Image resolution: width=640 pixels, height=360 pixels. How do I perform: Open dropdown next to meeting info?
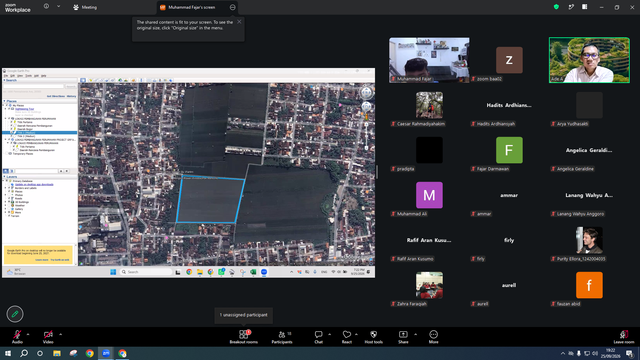point(58,7)
